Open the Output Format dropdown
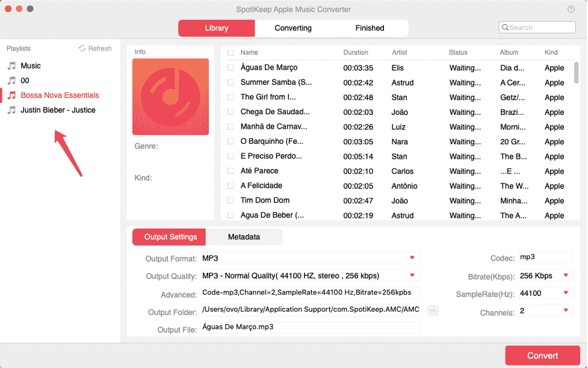 point(411,257)
